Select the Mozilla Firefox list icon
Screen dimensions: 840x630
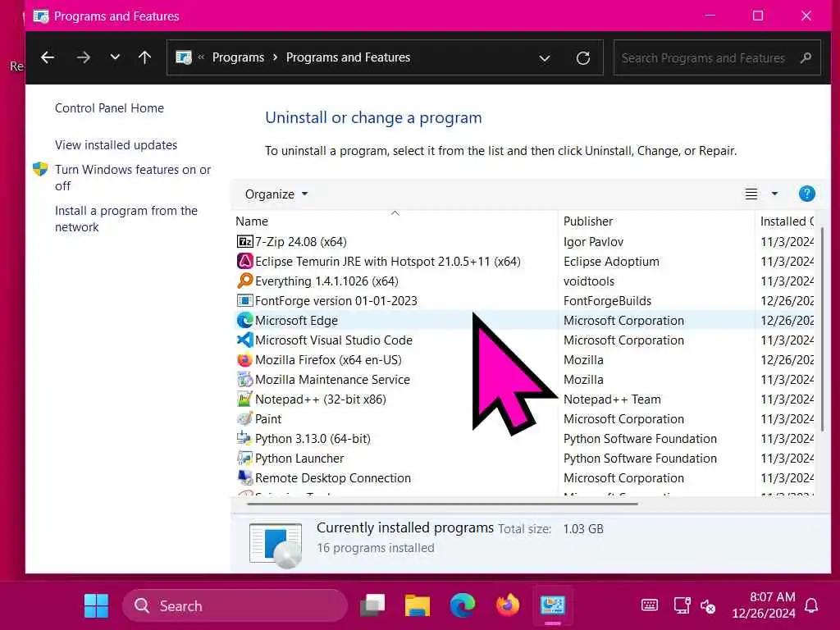(244, 359)
